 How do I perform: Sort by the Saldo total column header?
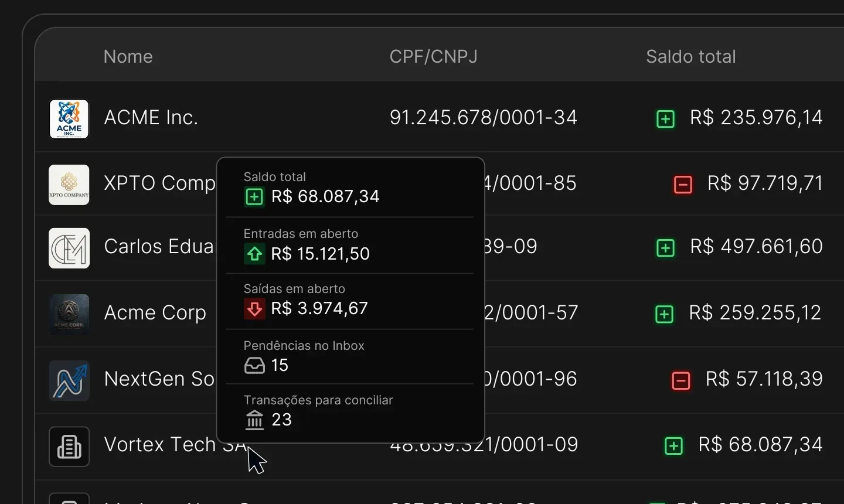(691, 56)
